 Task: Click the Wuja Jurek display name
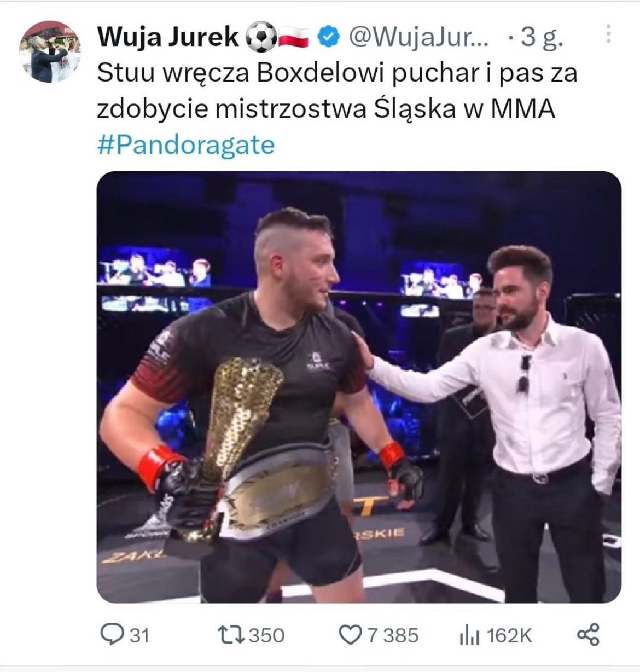click(x=168, y=37)
